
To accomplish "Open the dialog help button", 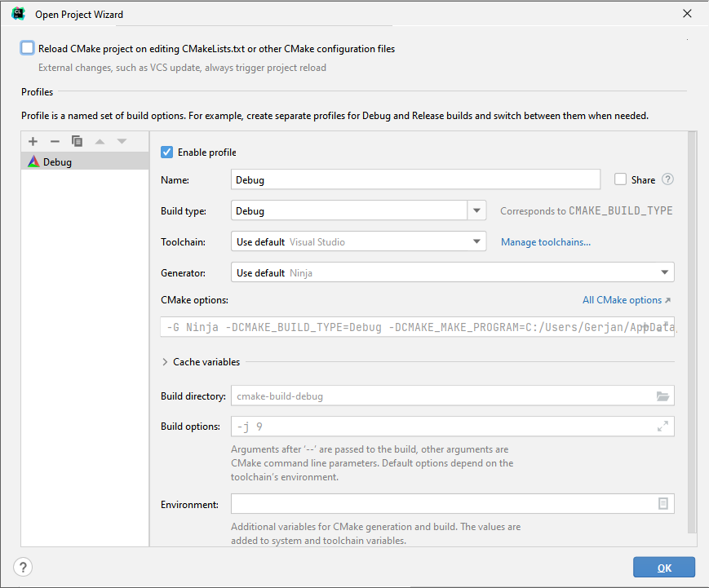I will [x=23, y=567].
